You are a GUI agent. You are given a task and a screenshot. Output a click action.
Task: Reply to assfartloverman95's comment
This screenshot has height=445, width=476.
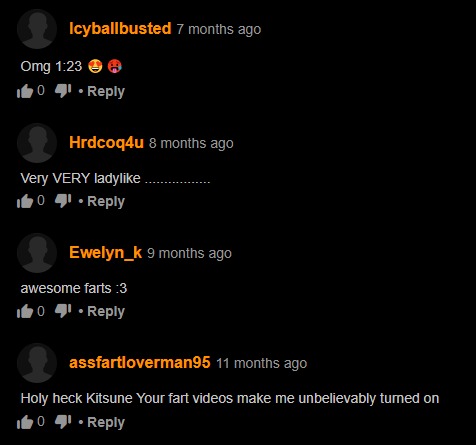[x=106, y=422]
